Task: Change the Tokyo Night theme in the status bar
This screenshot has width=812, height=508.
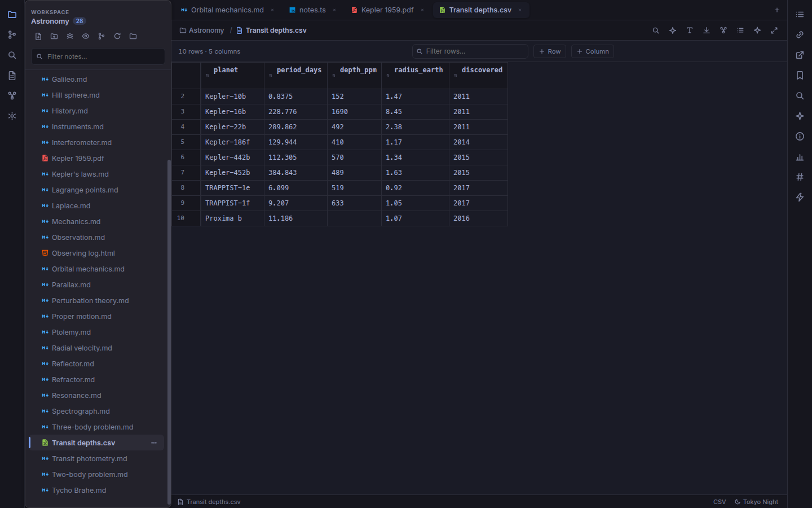Action: coord(756,502)
